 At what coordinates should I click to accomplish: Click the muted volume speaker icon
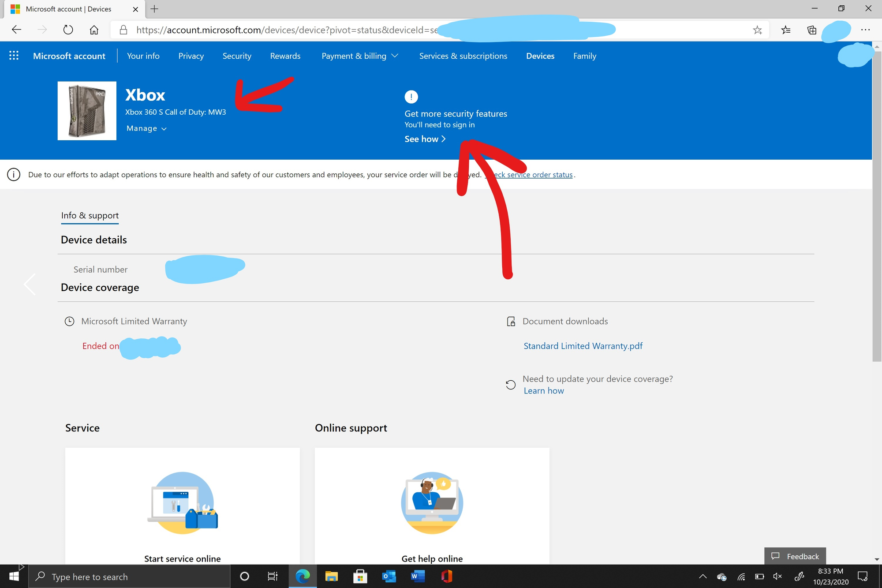(778, 577)
